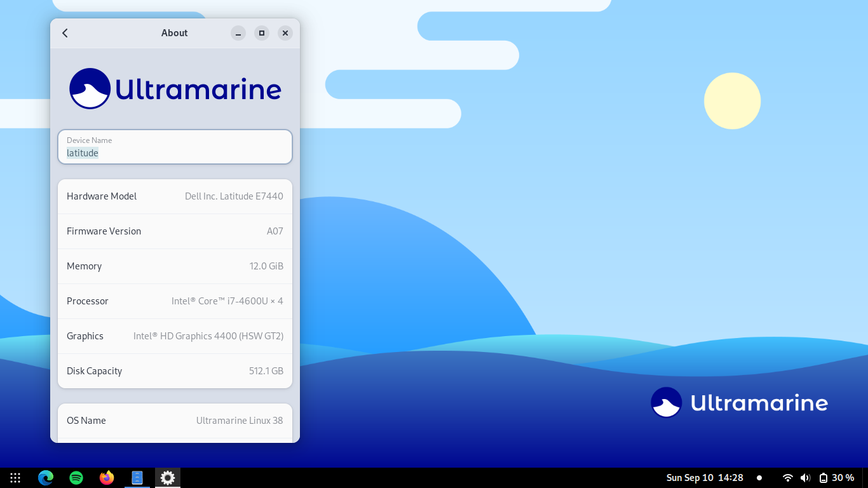
Task: Select the Processor row
Action: [175, 301]
